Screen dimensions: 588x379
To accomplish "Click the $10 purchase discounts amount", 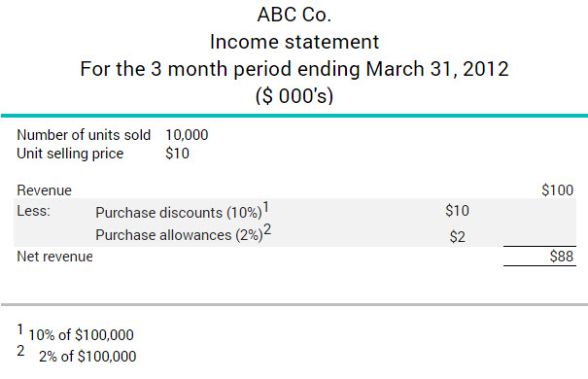I will click(x=457, y=210).
